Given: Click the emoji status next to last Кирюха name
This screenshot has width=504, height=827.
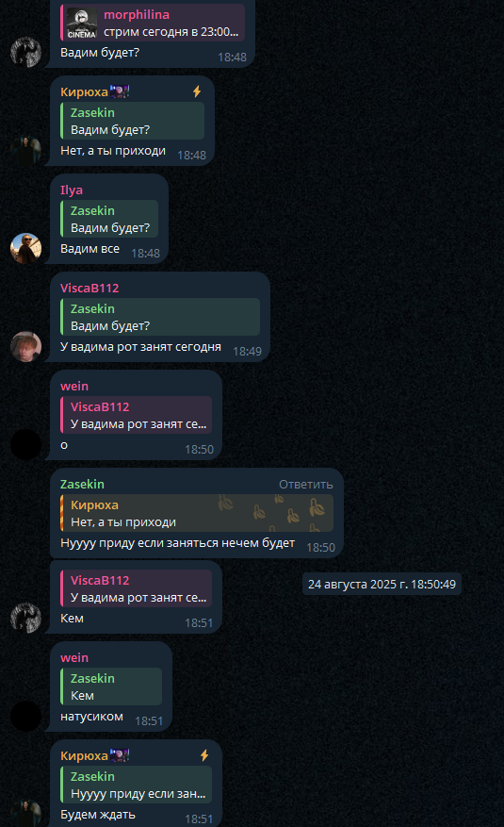Looking at the screenshot, I should [x=120, y=755].
